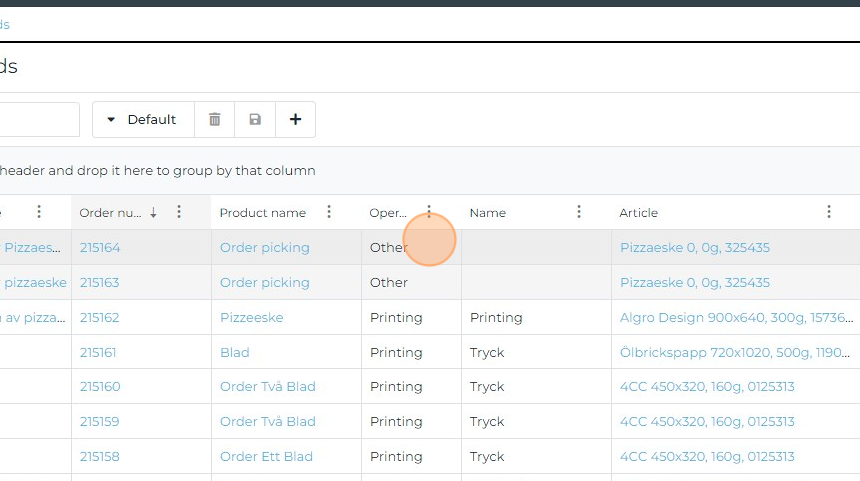Open Order Ett Blad product link

tap(266, 457)
